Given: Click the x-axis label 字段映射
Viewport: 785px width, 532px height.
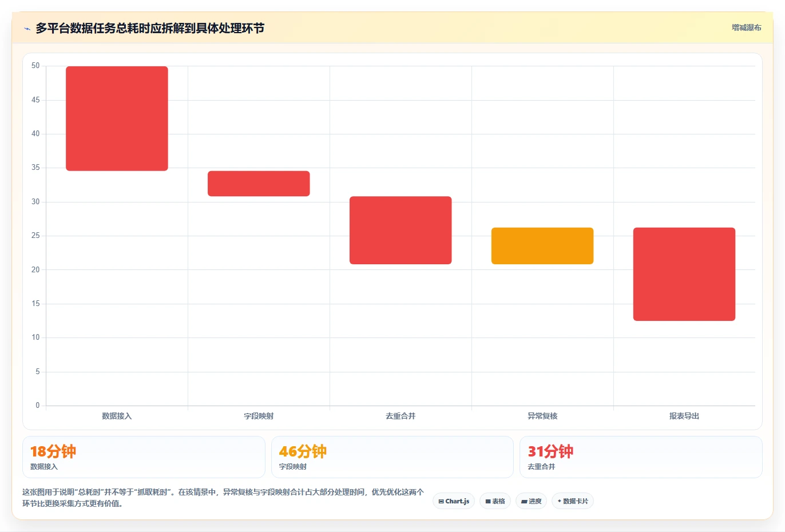Looking at the screenshot, I should pos(259,416).
